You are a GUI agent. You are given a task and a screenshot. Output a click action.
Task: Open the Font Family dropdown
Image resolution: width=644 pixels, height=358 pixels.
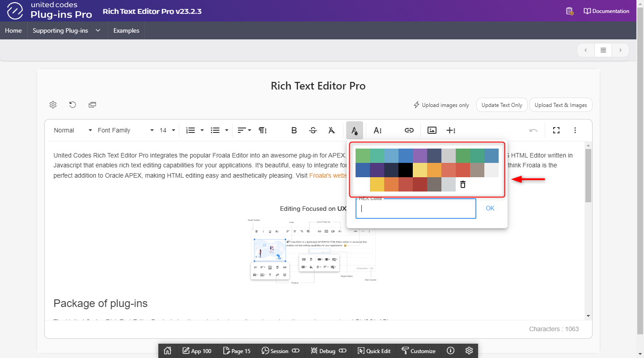(125, 130)
